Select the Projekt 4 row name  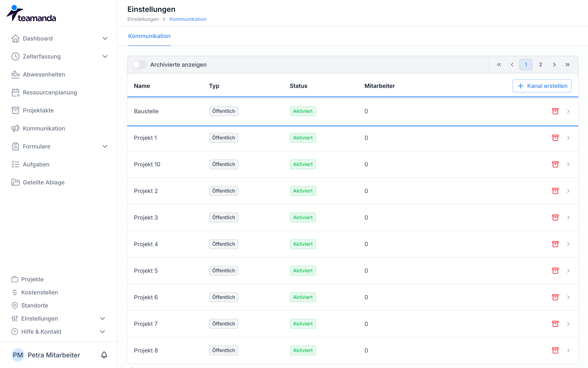[x=146, y=244]
